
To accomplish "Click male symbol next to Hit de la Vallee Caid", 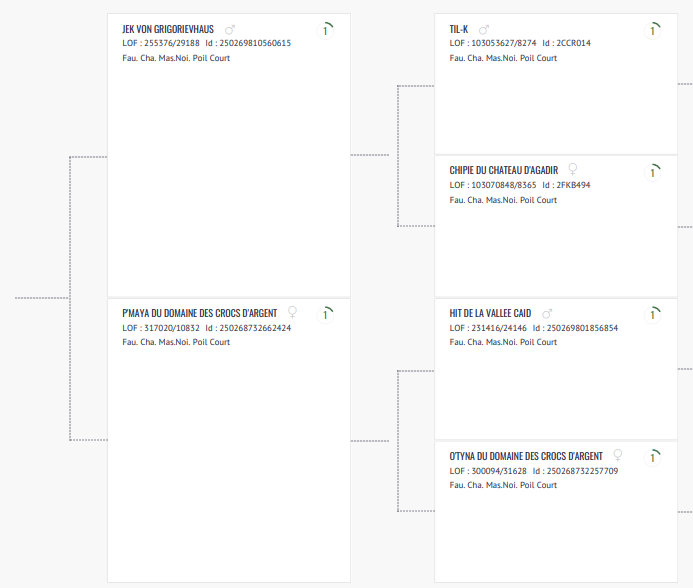I will 547,314.
